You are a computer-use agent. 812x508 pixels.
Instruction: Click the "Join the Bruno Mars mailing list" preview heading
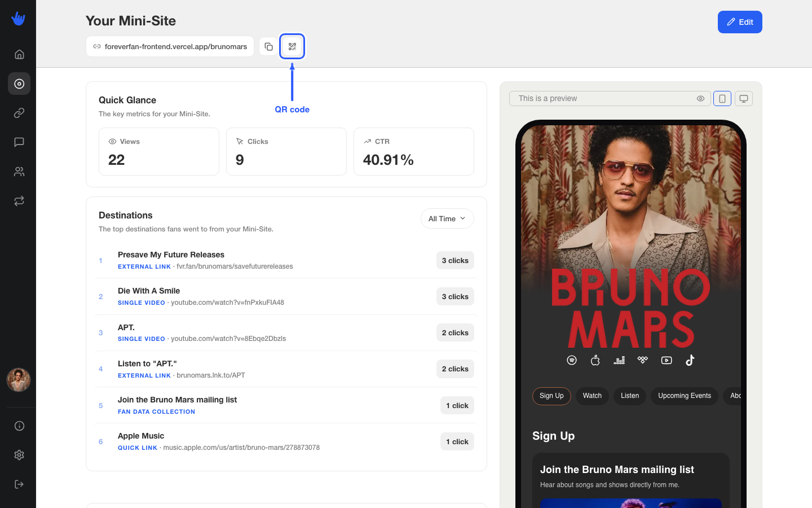pos(617,470)
